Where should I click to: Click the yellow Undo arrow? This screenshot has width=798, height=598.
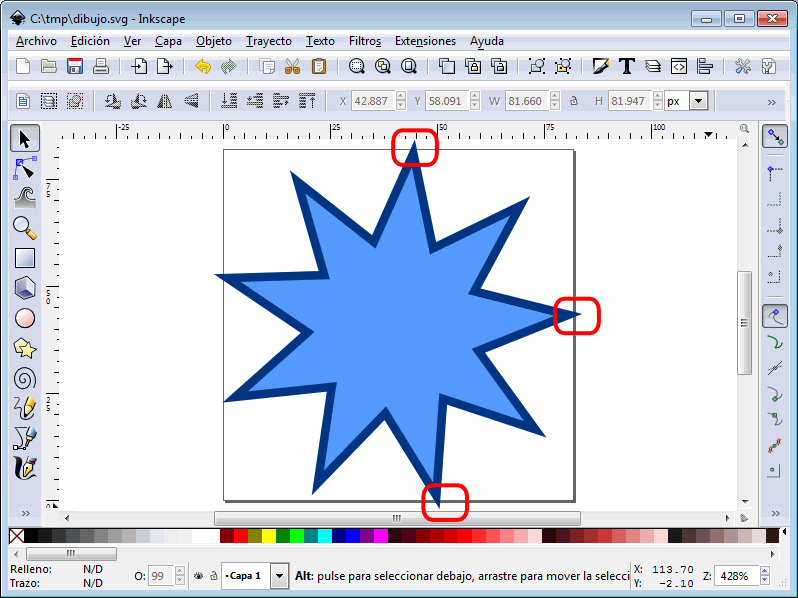tap(203, 67)
